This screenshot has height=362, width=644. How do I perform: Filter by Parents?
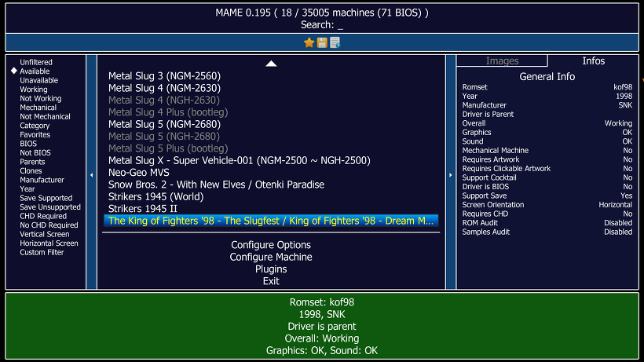click(32, 161)
